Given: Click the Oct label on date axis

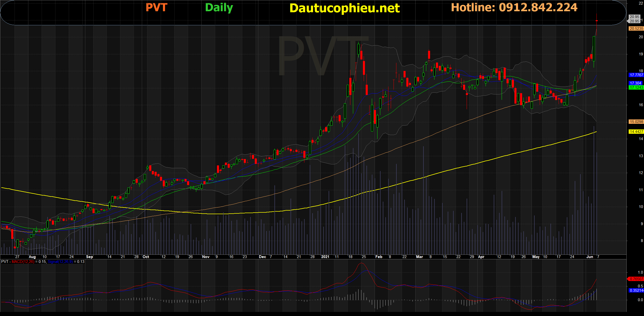Looking at the screenshot, I should click(x=146, y=257).
